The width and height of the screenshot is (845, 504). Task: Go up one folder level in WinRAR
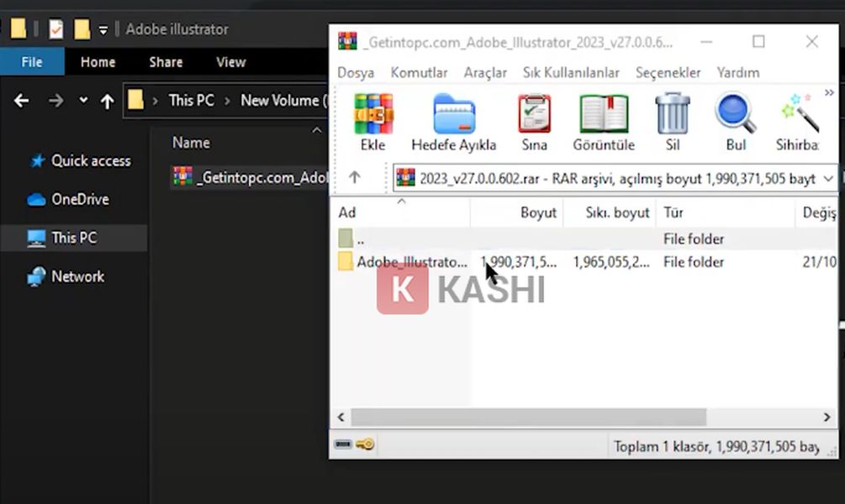click(355, 177)
